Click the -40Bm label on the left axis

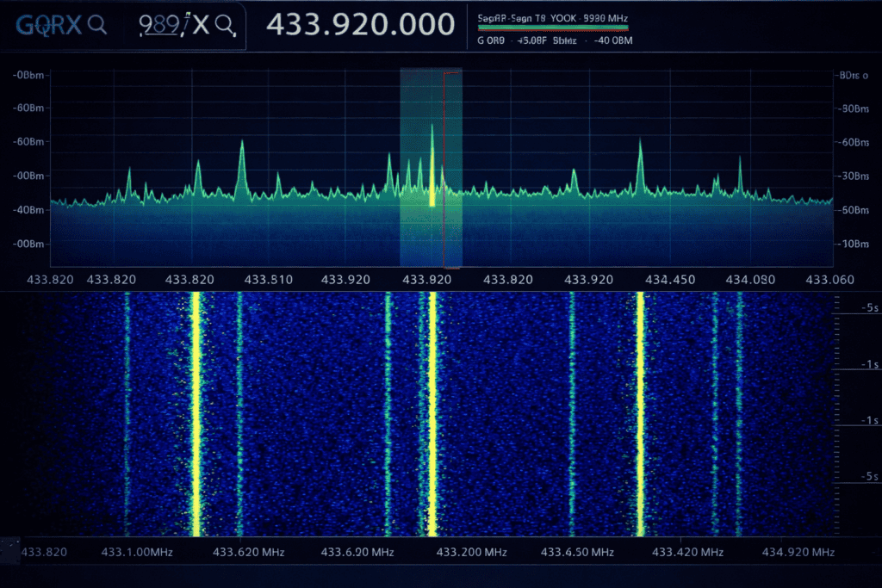coord(28,210)
